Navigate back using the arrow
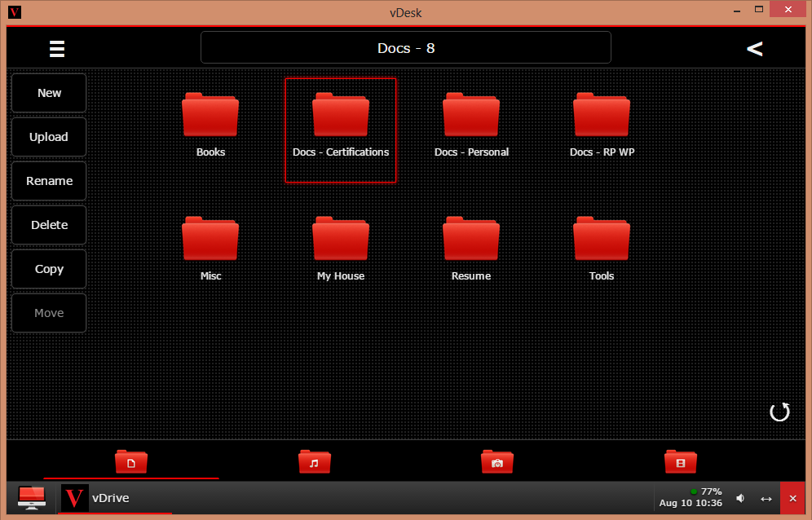Viewport: 812px width, 520px height. pyautogui.click(x=754, y=48)
